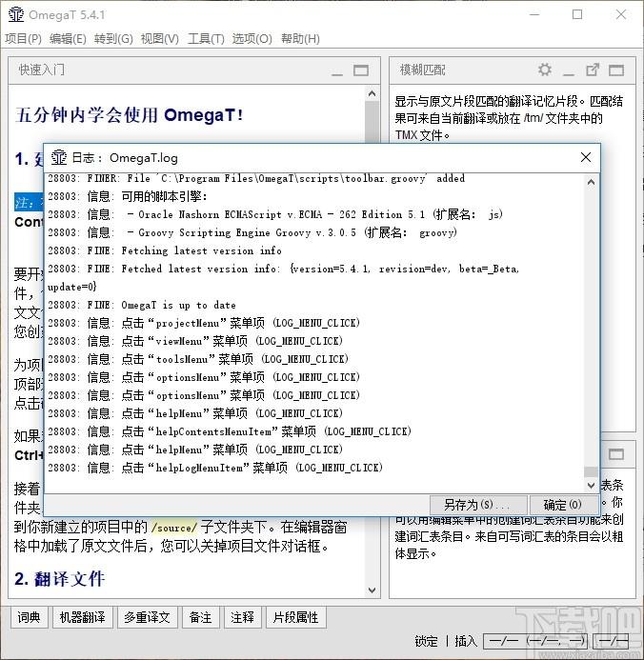Image resolution: width=644 pixels, height=660 pixels.
Task: Click the heading 2. 翻译文件
Action: [x=59, y=579]
